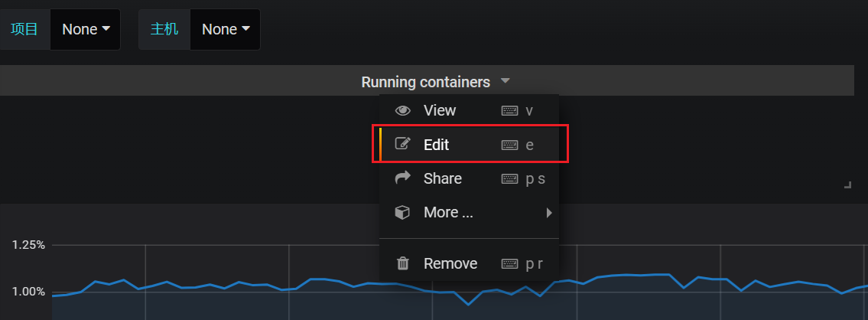Click the cube icon beside More

coord(402,212)
